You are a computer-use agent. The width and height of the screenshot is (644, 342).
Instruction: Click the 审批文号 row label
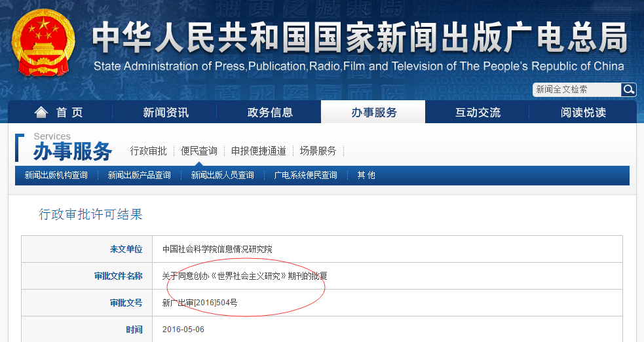click(x=126, y=303)
